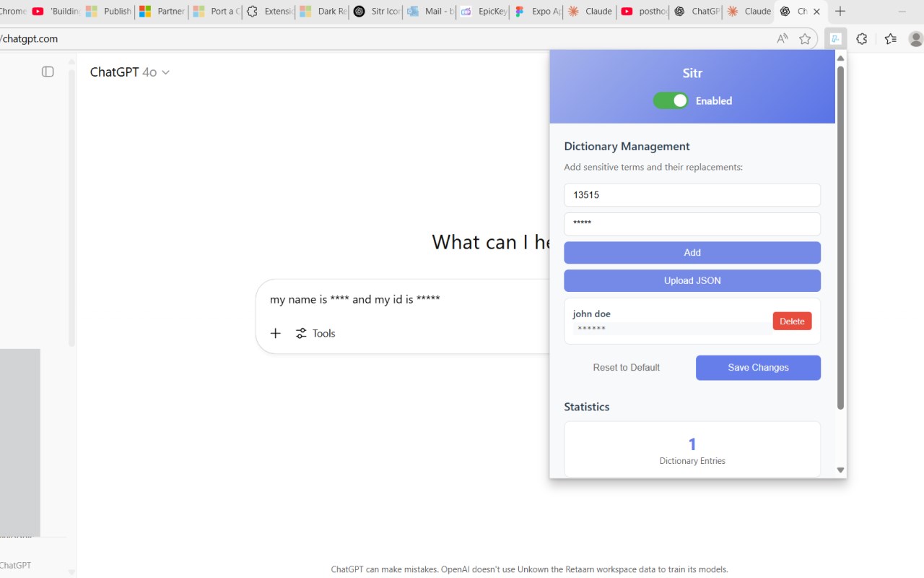This screenshot has height=578, width=924.
Task: Toggle the ChatGPT sidebar panel icon
Action: point(48,72)
